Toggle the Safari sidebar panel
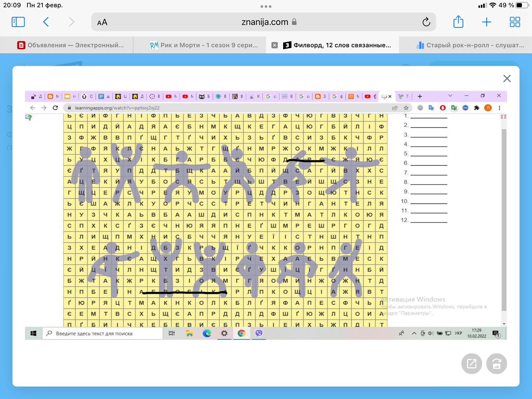This screenshot has width=532, height=399. click(18, 22)
